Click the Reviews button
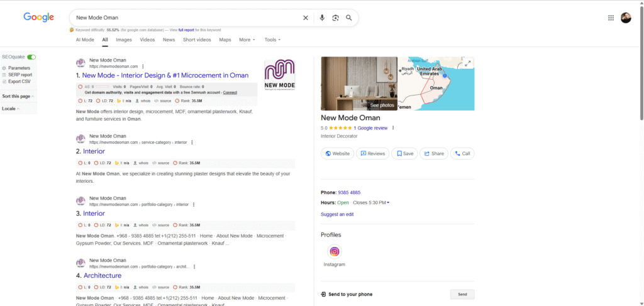Viewport: 644px width, 306px height. click(372, 153)
